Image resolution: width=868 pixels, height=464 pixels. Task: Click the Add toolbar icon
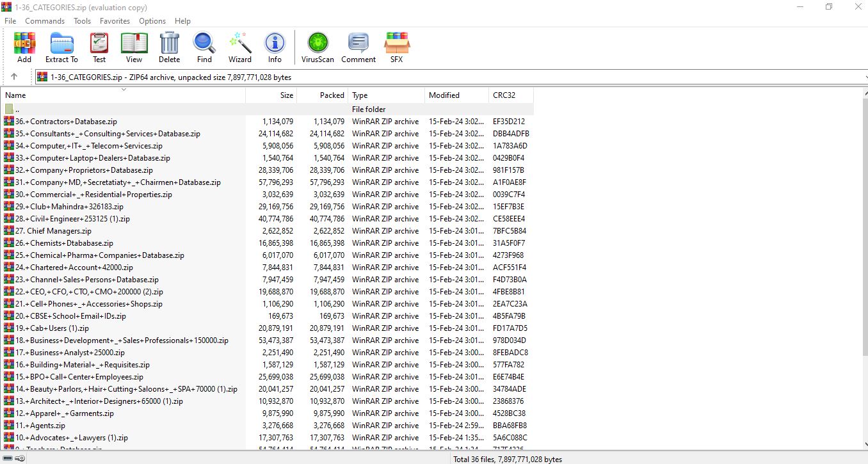pos(24,48)
